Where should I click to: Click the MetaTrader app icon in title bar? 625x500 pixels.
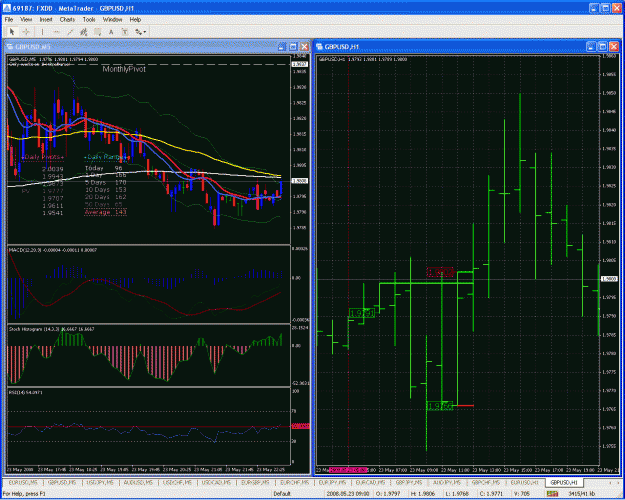coord(6,8)
